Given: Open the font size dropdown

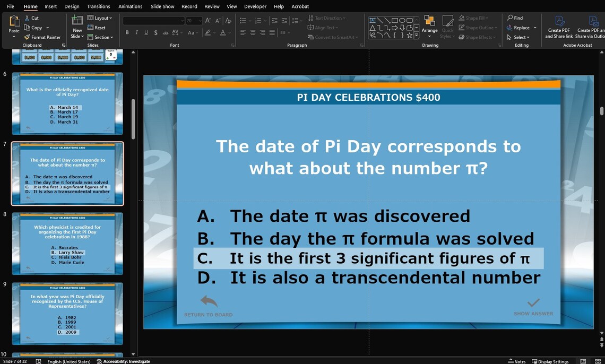Looking at the screenshot, I should click(x=200, y=20).
